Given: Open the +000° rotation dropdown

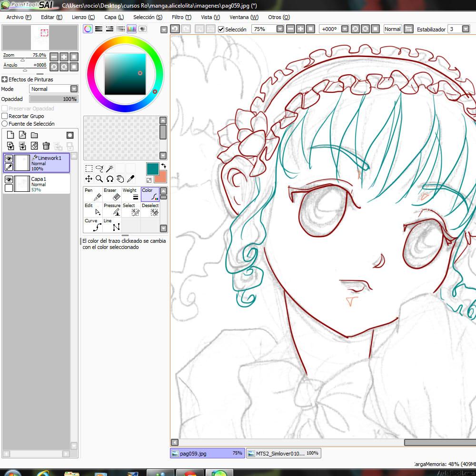Looking at the screenshot, I should pos(345,29).
